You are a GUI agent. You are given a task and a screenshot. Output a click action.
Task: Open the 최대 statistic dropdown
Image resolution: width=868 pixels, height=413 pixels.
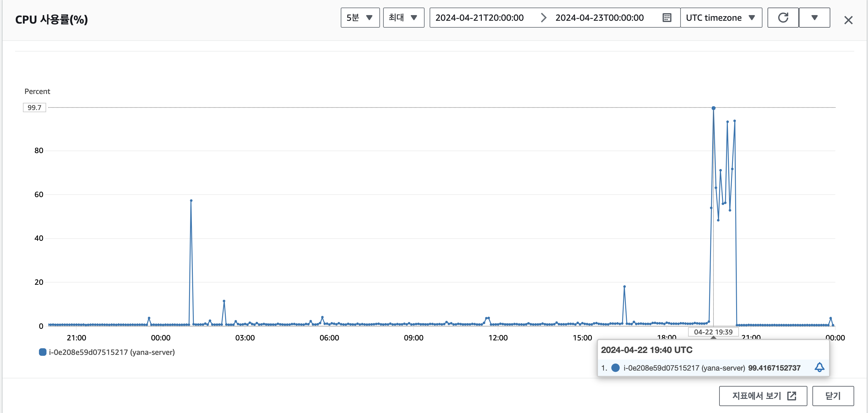click(x=403, y=18)
